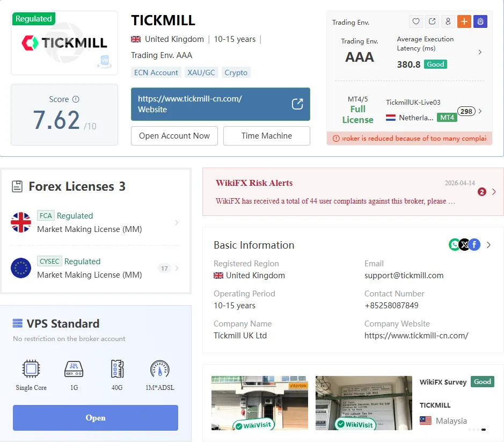Open WikiFX Risk Alerts chevron
The height and width of the screenshot is (442, 504).
point(494,192)
